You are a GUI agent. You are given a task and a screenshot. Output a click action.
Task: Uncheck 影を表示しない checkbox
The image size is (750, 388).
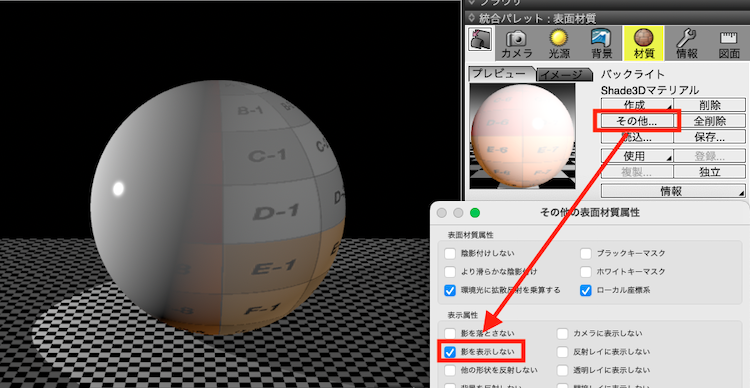450,352
